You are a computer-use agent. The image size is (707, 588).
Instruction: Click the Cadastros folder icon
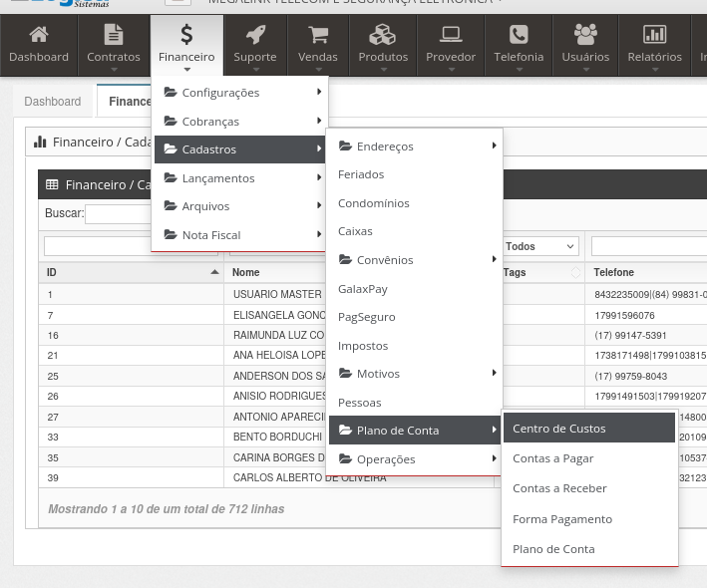(171, 148)
